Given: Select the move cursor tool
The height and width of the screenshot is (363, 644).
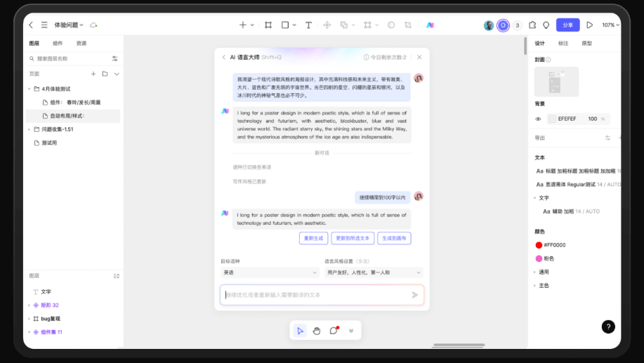Looking at the screenshot, I should click(x=301, y=331).
